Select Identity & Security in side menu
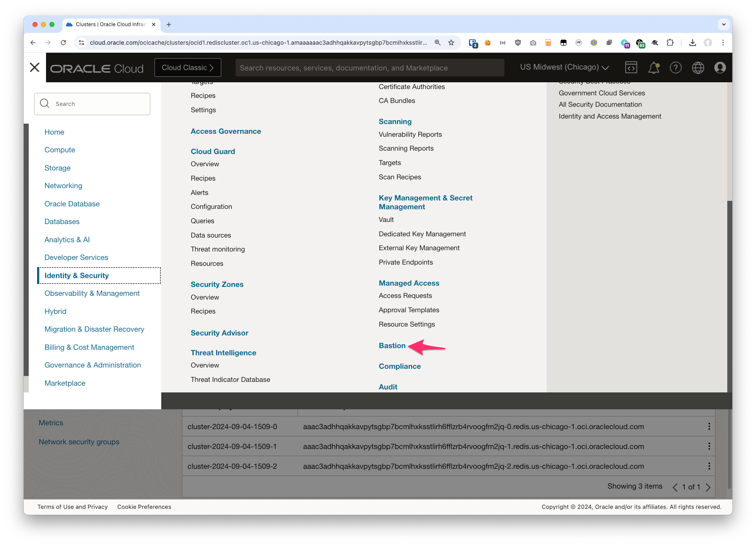 (x=77, y=276)
